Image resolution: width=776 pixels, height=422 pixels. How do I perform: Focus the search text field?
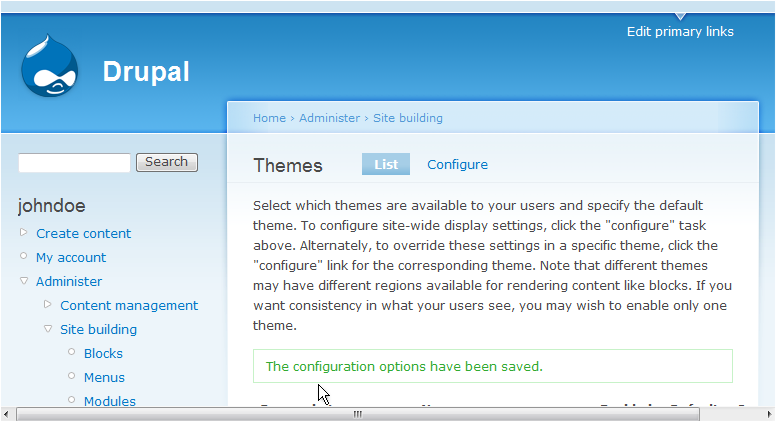pos(74,162)
